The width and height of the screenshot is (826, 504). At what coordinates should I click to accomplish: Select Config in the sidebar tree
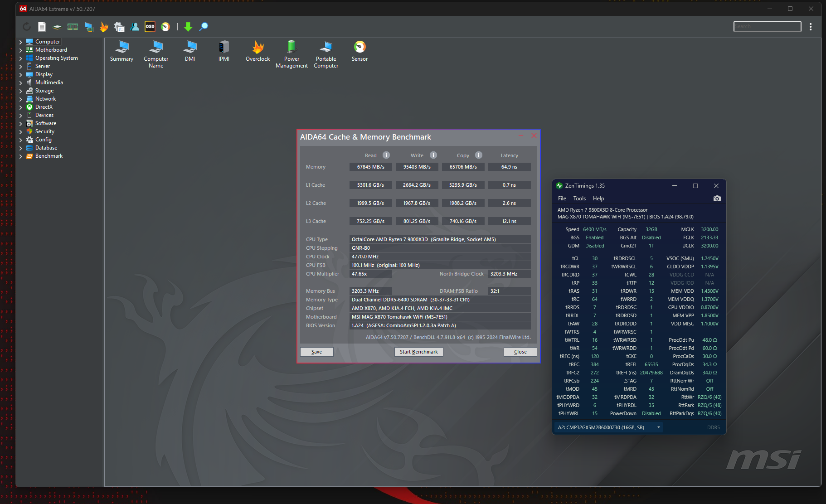click(44, 140)
